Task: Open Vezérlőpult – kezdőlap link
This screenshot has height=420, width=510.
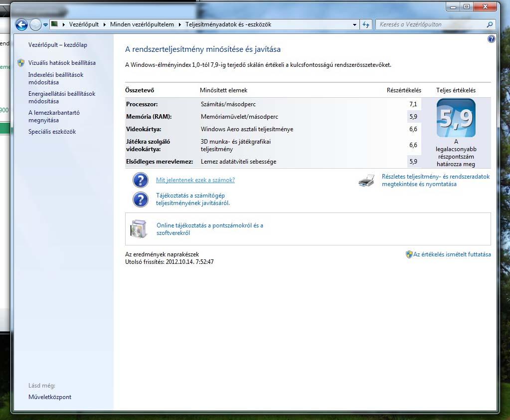Action: click(57, 45)
